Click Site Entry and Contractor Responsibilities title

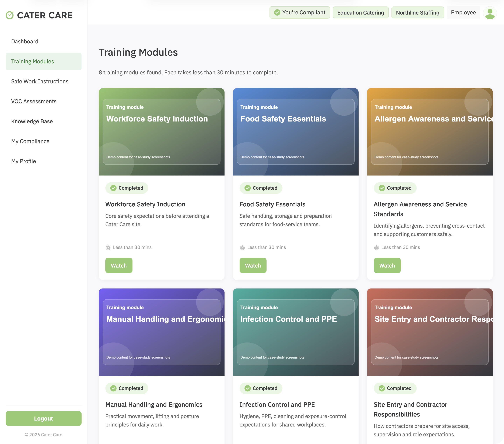(410, 410)
